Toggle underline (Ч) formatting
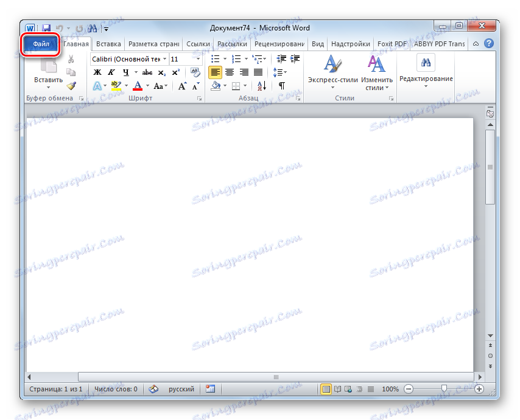Image resolution: width=520 pixels, height=420 pixels. pos(125,72)
